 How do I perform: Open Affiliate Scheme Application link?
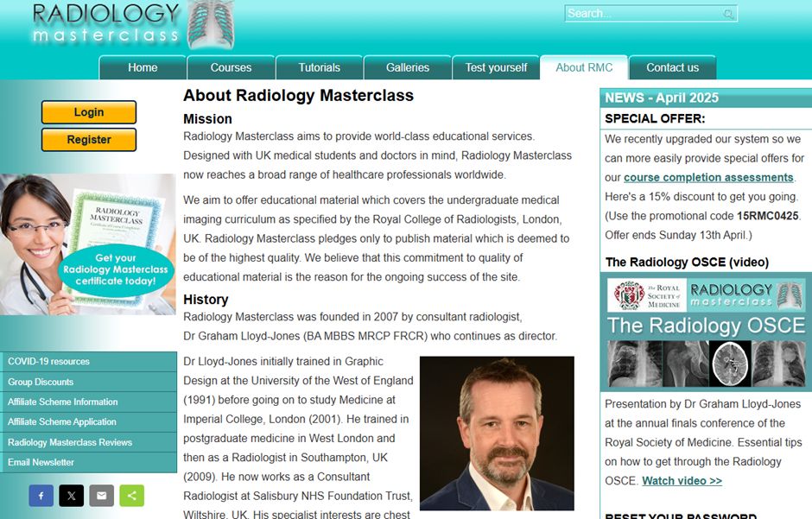coord(89,422)
